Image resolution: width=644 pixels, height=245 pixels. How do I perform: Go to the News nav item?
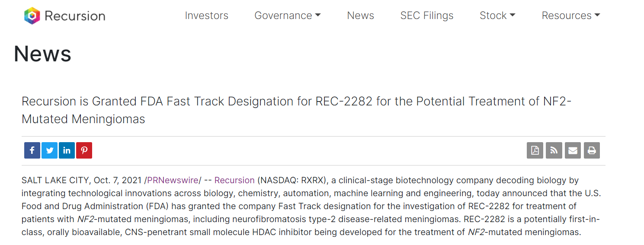[x=361, y=16]
